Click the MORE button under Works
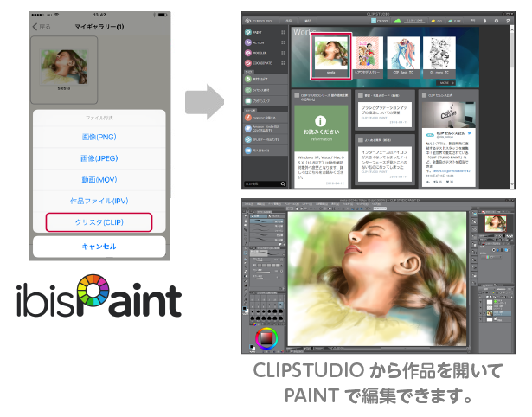This screenshot has width=532, height=417. click(x=445, y=83)
